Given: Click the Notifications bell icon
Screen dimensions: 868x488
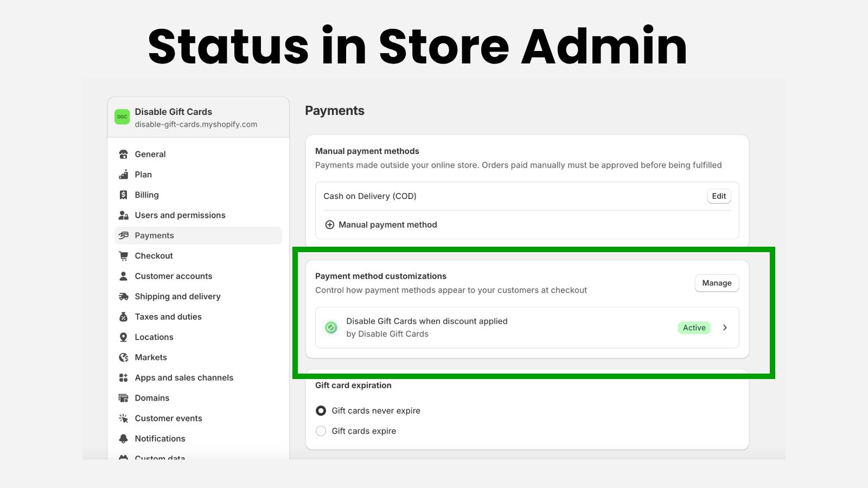Looking at the screenshot, I should click(x=124, y=438).
